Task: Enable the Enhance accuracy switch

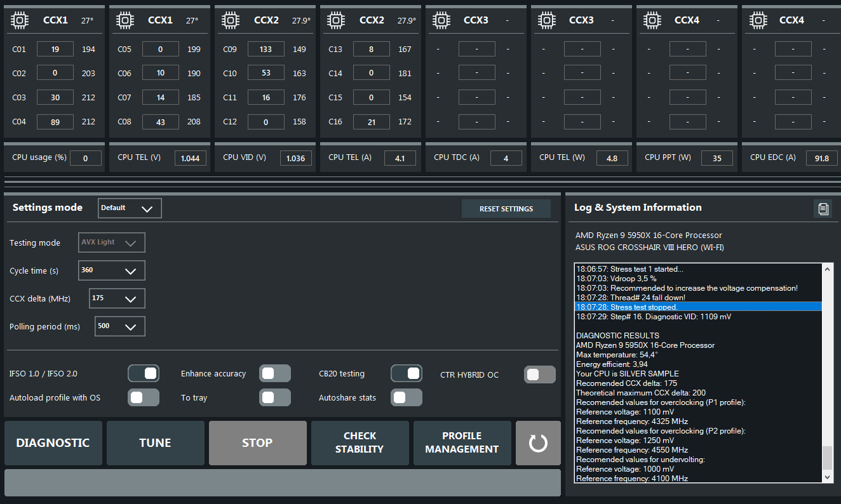Action: click(x=275, y=373)
